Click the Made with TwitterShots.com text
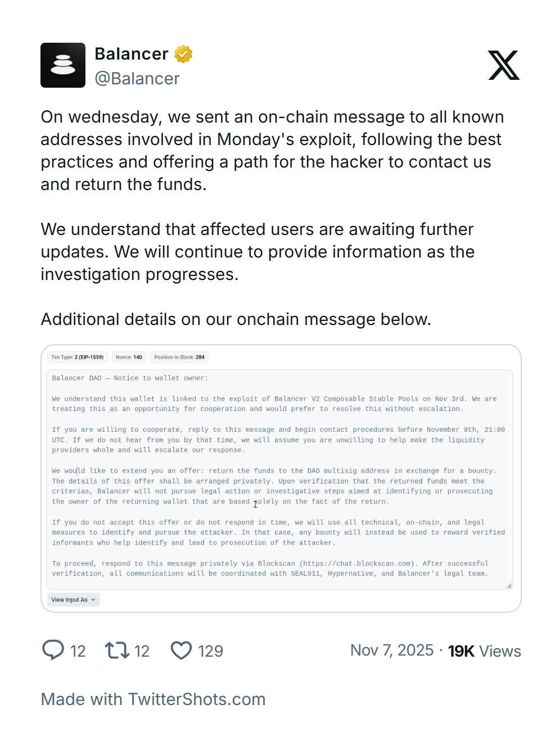Viewport: 560px width, 750px height. tap(153, 699)
